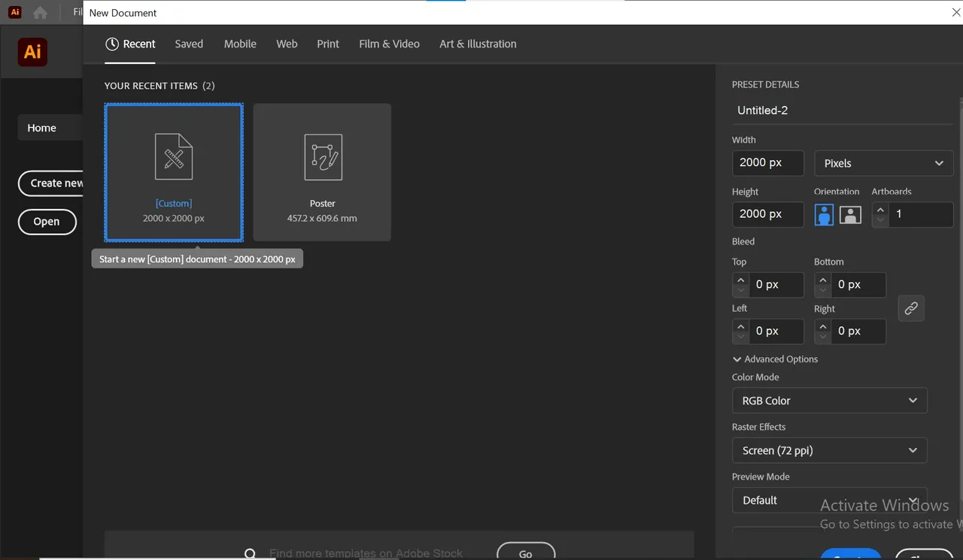
Task: Open the Color Mode dropdown RGB Color
Action: 829,401
